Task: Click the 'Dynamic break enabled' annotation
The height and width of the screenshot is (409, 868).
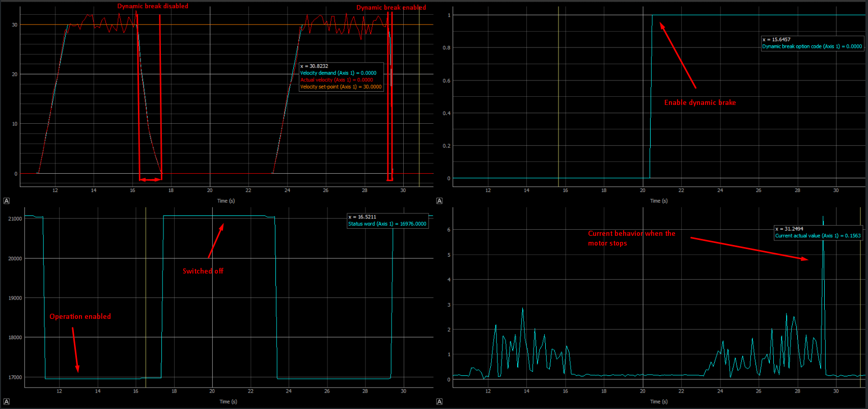Action: [x=391, y=8]
